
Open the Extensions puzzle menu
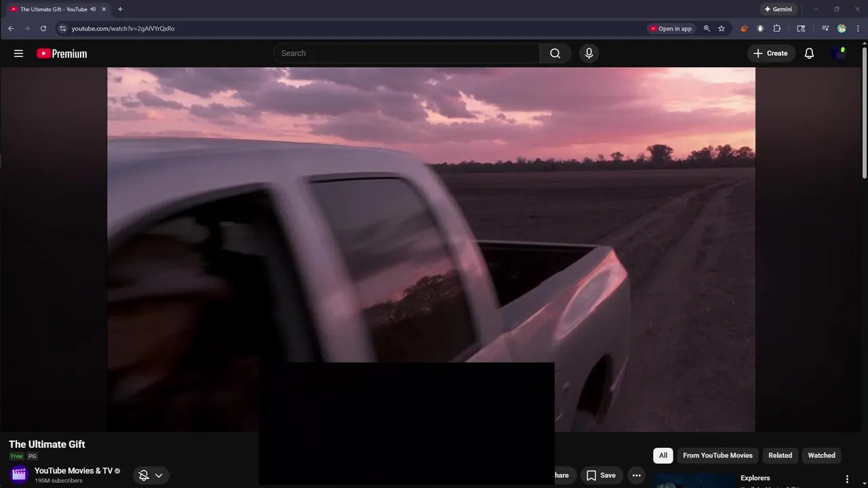pos(777,28)
